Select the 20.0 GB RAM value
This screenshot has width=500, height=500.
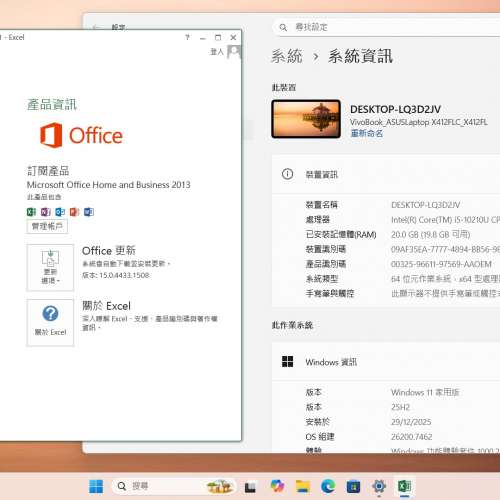coord(431,234)
